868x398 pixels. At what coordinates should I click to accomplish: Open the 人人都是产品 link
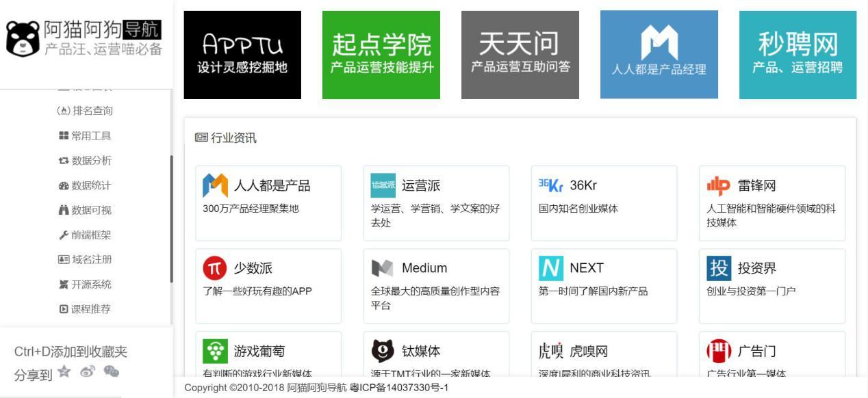(272, 186)
